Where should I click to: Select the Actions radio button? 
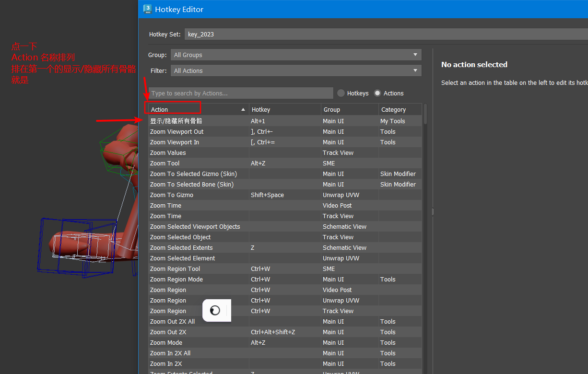[x=377, y=93]
